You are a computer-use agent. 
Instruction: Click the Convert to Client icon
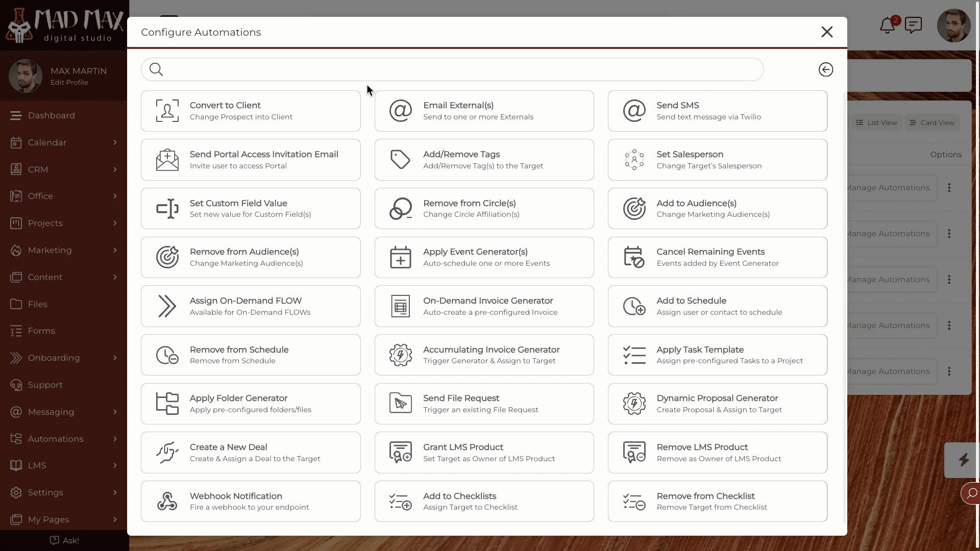click(167, 110)
